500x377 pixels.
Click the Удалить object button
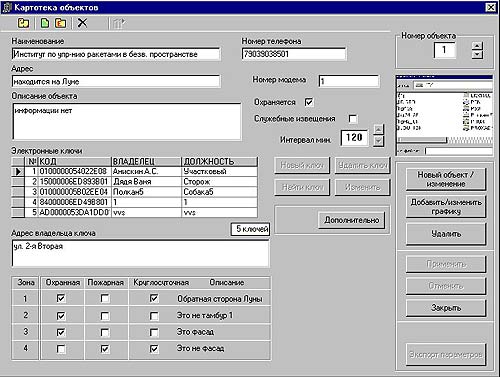click(x=446, y=234)
